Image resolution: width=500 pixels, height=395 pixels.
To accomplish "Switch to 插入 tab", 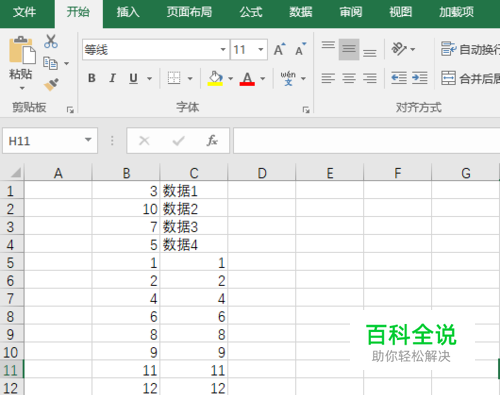I will [x=128, y=12].
